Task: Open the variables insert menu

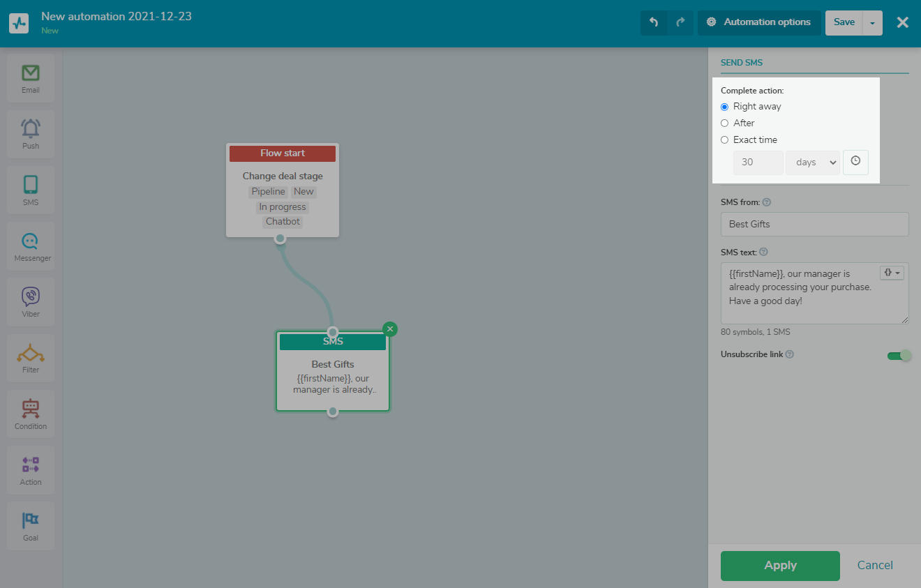Action: pyautogui.click(x=892, y=273)
